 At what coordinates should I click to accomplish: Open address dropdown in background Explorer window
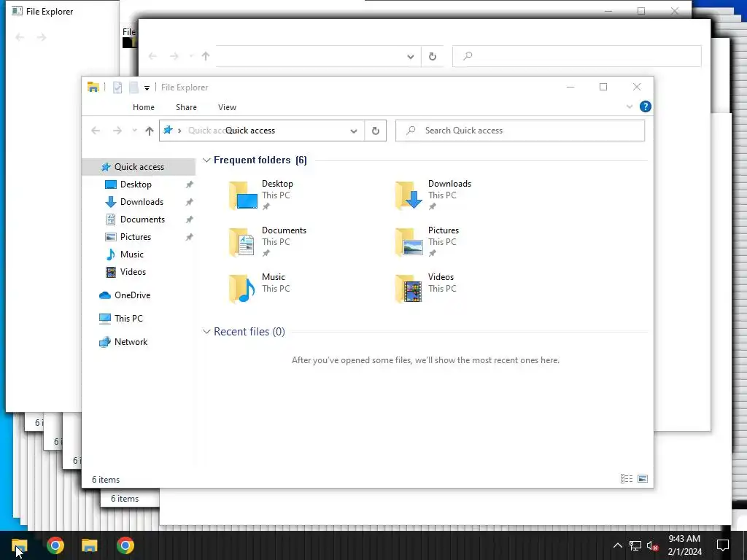[410, 57]
